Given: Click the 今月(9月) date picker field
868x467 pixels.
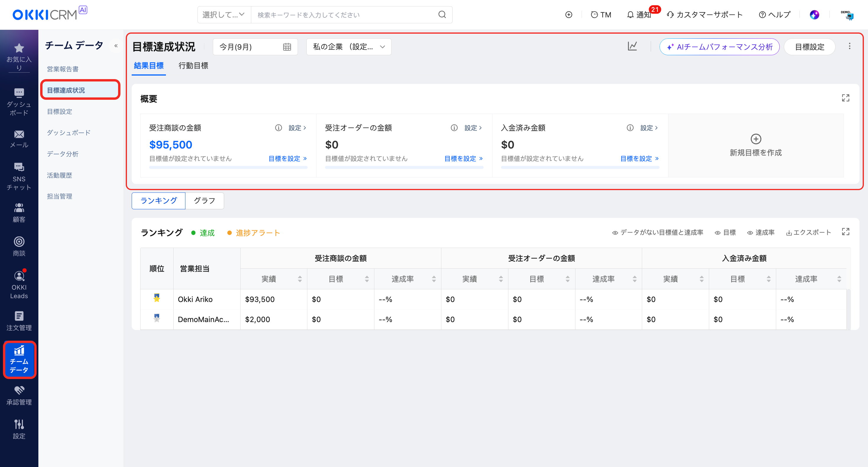Looking at the screenshot, I should 255,47.
